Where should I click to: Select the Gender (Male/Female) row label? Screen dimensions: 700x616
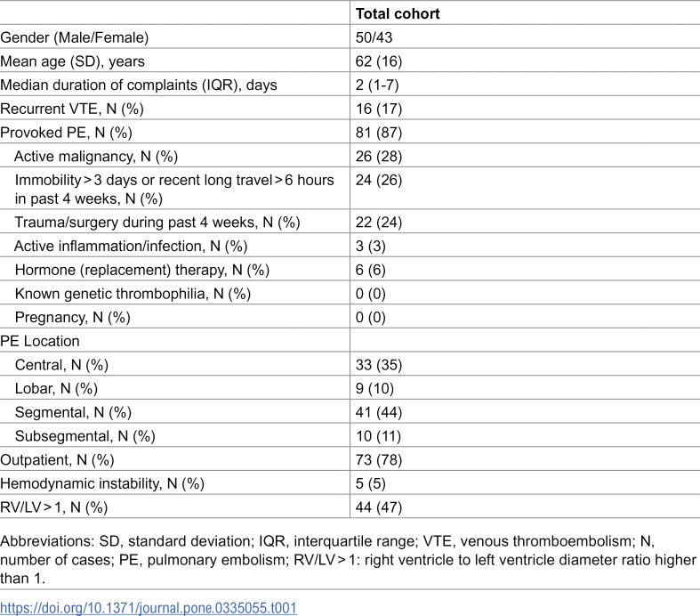(x=75, y=37)
